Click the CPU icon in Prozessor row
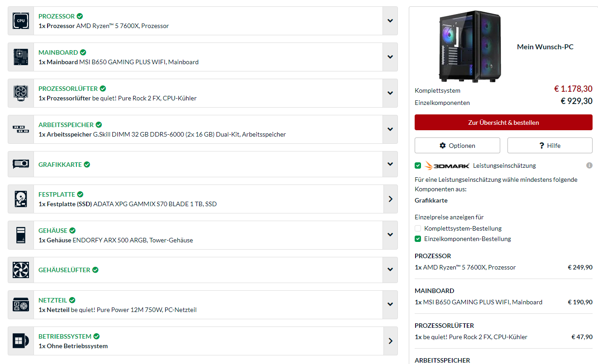The image size is (598, 364). 21,21
